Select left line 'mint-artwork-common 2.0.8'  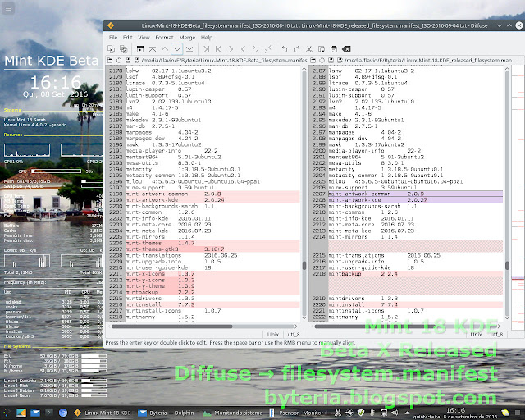pos(212,194)
